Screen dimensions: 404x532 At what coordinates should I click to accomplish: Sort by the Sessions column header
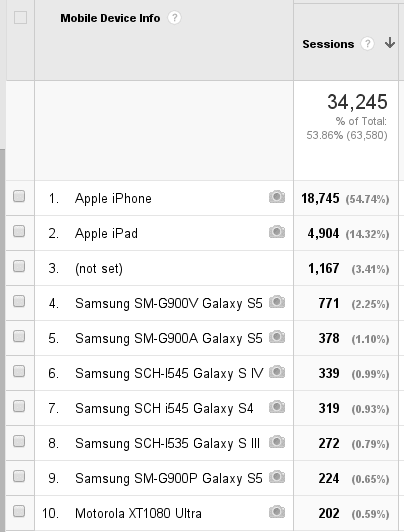(328, 44)
